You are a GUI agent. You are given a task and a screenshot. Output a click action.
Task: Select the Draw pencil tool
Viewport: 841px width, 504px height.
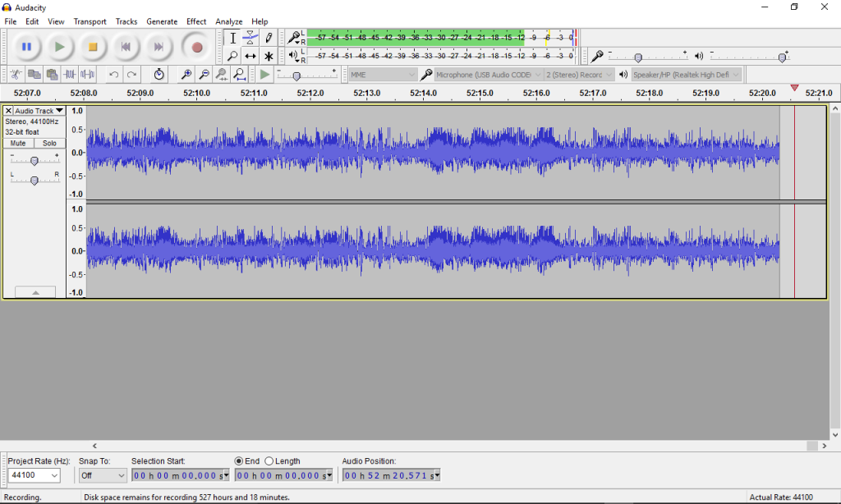pos(269,38)
